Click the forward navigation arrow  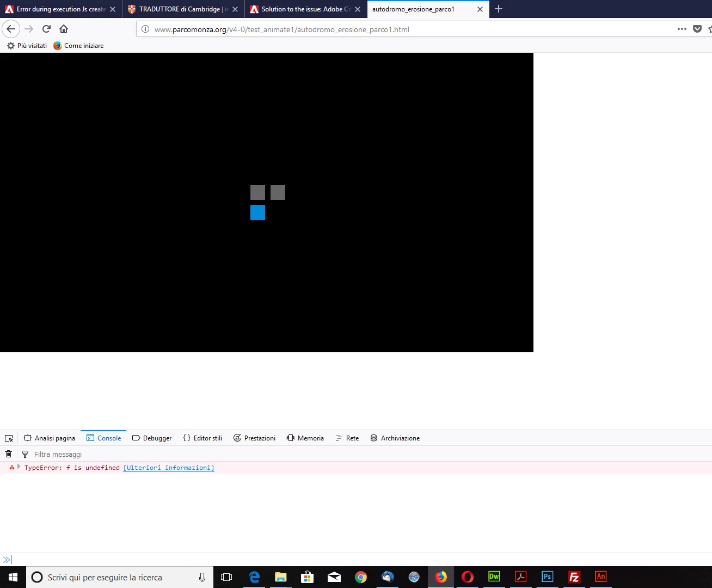click(x=29, y=29)
